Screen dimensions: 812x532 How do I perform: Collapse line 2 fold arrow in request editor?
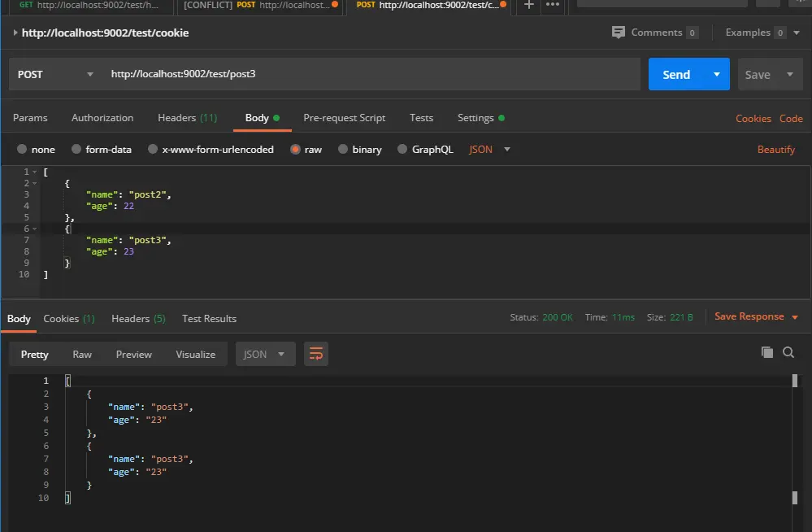35,183
